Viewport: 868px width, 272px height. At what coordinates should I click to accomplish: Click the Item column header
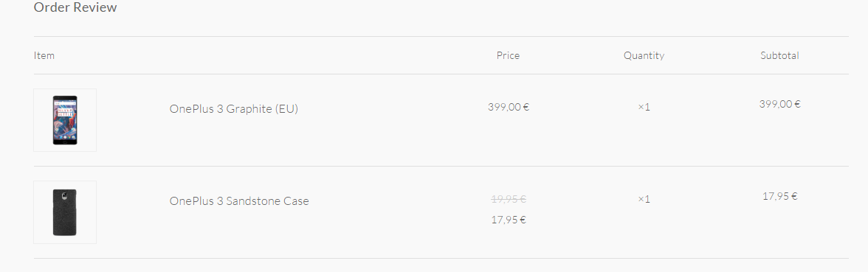click(44, 55)
